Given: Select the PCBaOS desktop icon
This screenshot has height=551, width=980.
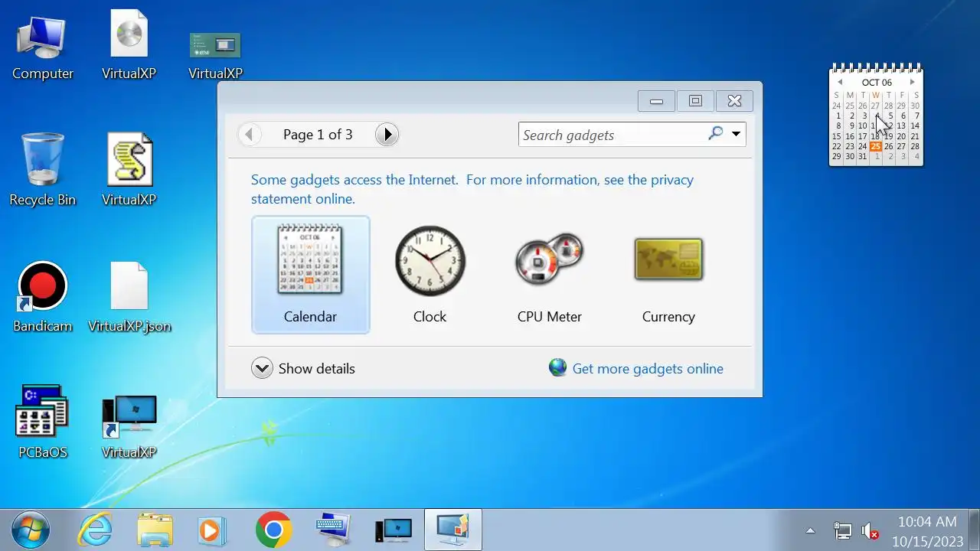Looking at the screenshot, I should (43, 422).
